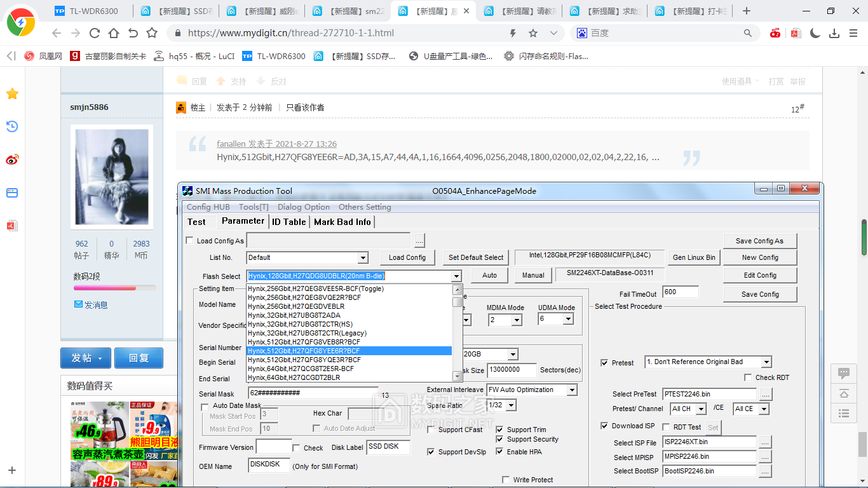This screenshot has height=488, width=868.
Task: Open TL-WDR6300 bookmark in bookmarks bar
Action: [274, 56]
